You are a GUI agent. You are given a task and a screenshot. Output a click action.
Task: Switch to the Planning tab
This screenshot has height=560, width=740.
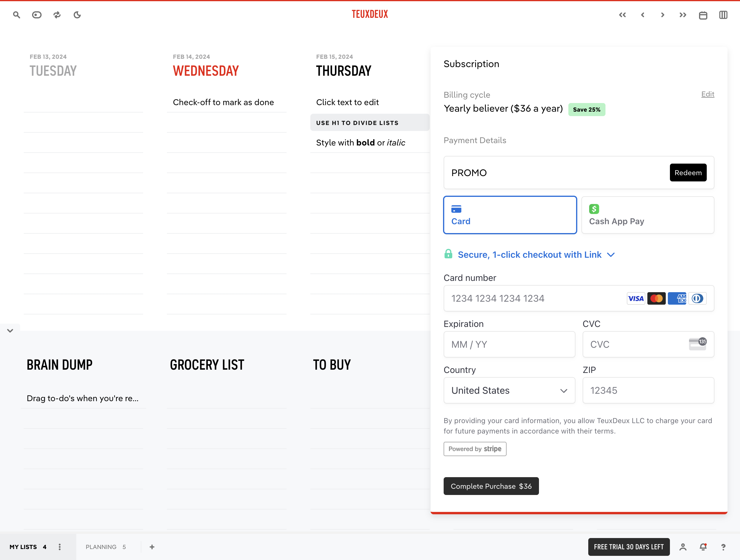(x=106, y=547)
